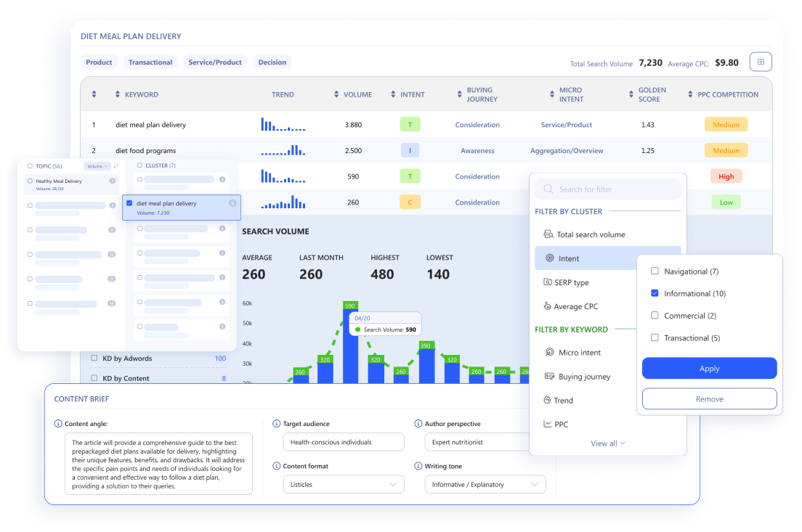
Task: Select the Average CPC filter icon
Action: click(x=549, y=306)
